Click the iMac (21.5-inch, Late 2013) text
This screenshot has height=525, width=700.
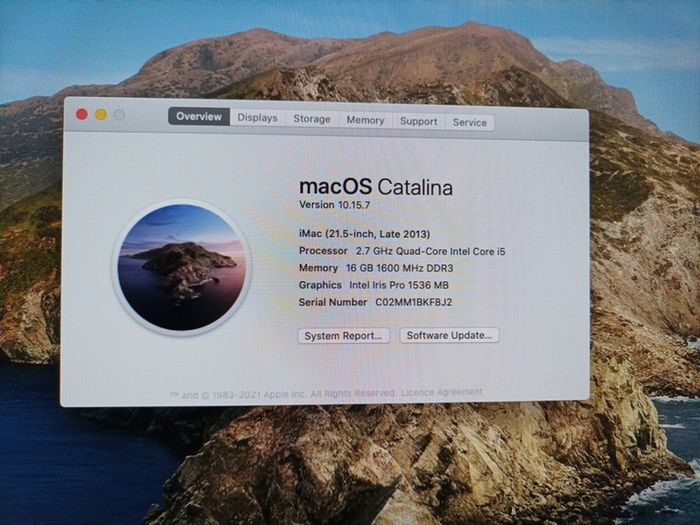pos(364,233)
